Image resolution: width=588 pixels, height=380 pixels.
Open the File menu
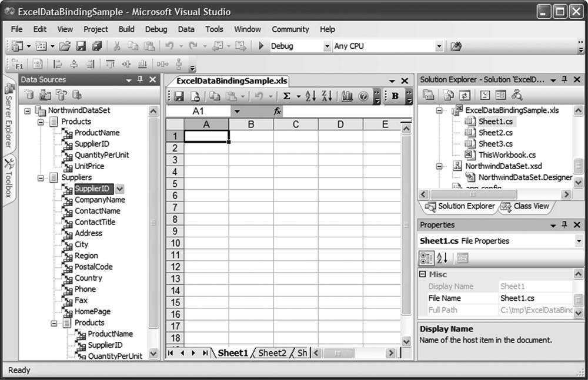tap(16, 29)
